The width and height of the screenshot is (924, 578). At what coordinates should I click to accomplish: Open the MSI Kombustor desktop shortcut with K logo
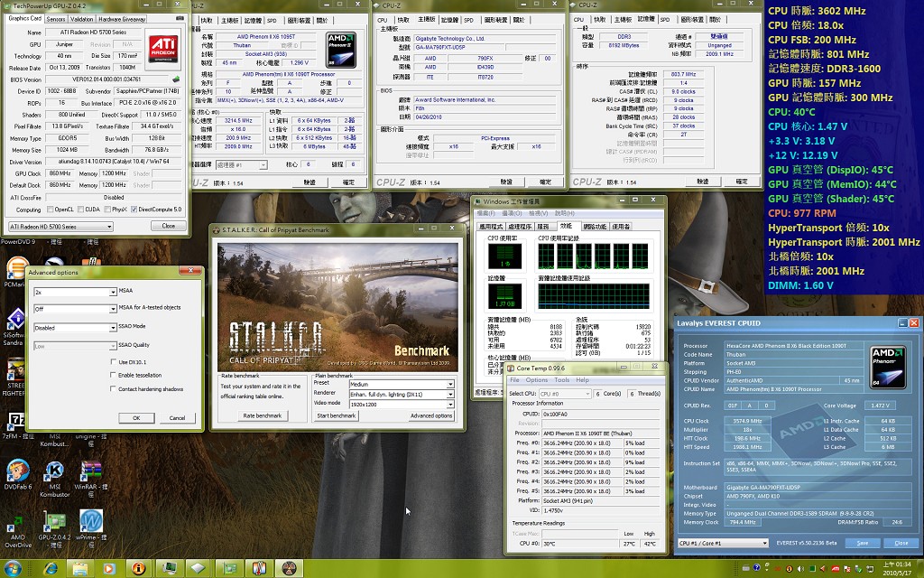tap(55, 479)
